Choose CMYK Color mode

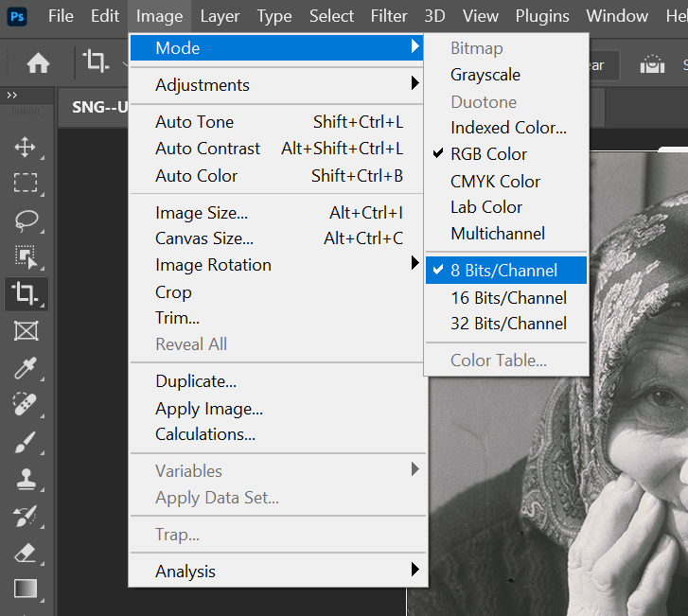tap(495, 181)
